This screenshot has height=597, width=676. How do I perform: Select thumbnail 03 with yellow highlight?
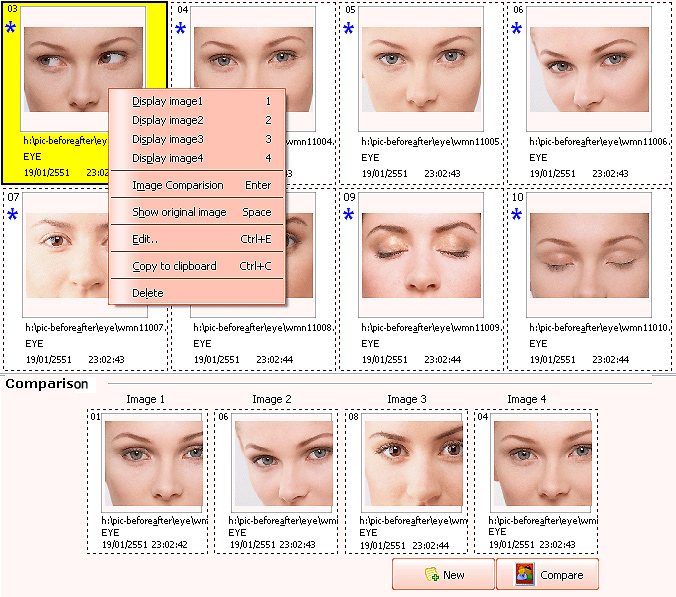pyautogui.click(x=83, y=69)
